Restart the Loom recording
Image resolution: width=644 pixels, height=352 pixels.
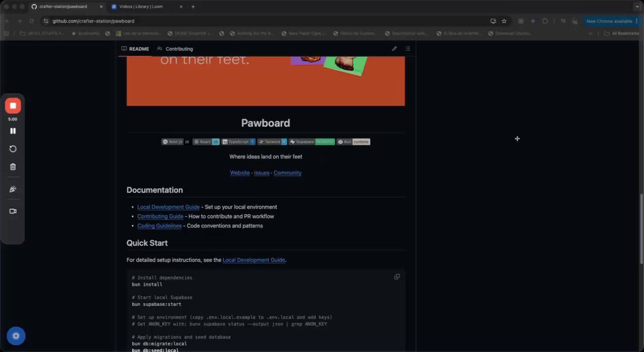13,149
